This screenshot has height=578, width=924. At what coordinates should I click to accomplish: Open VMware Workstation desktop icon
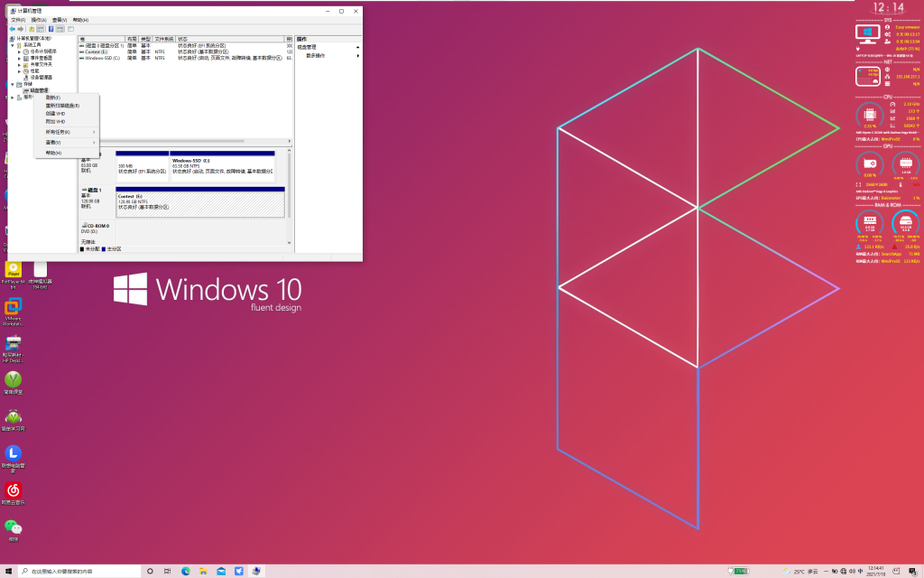(13, 312)
